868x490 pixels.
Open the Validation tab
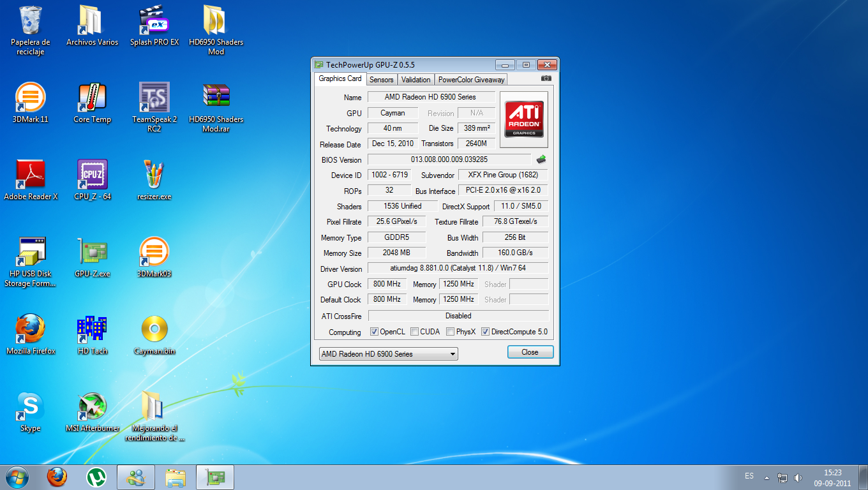pyautogui.click(x=416, y=80)
